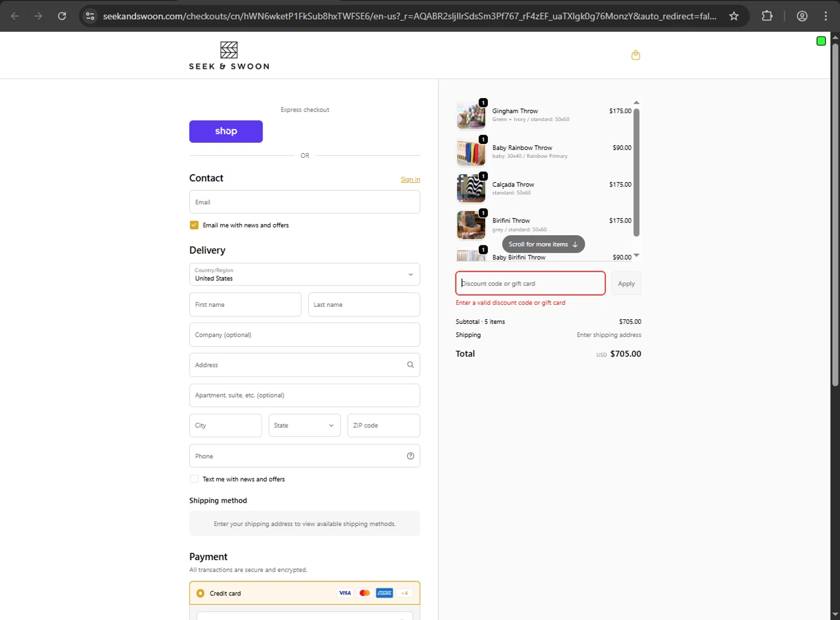Click the 'Express checkout' label
The height and width of the screenshot is (620, 840).
[305, 110]
